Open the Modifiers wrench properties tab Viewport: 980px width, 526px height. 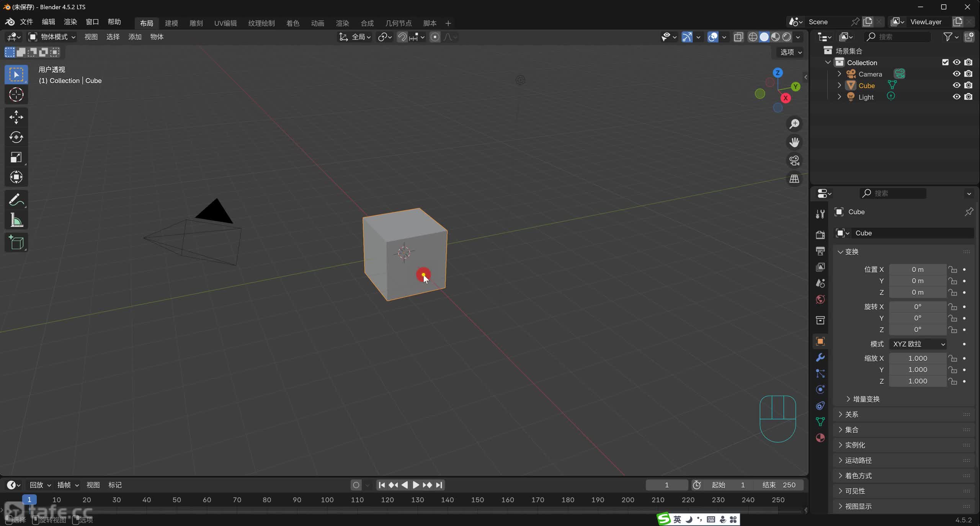click(x=820, y=358)
